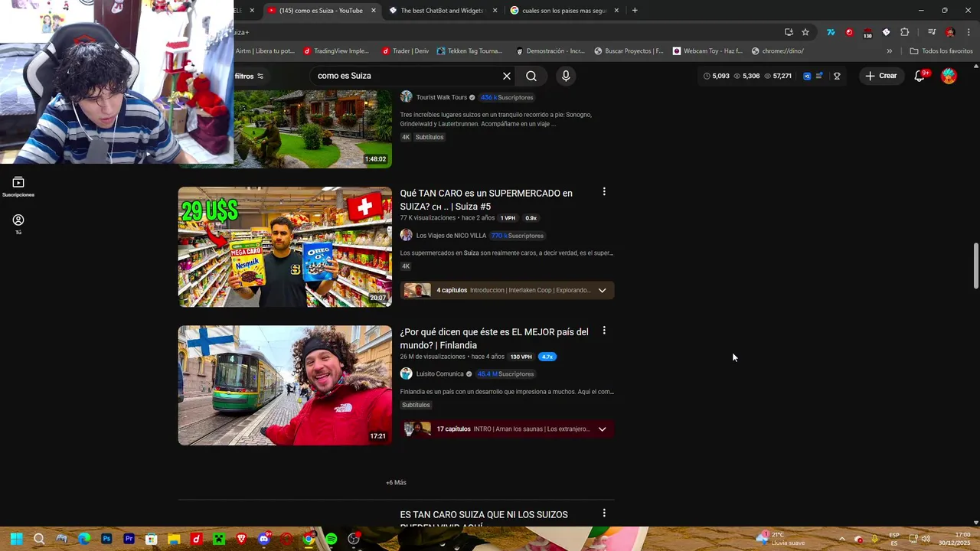Viewport: 980px width, 551px height.
Task: Go to Luisito Comunica channel
Action: point(440,374)
